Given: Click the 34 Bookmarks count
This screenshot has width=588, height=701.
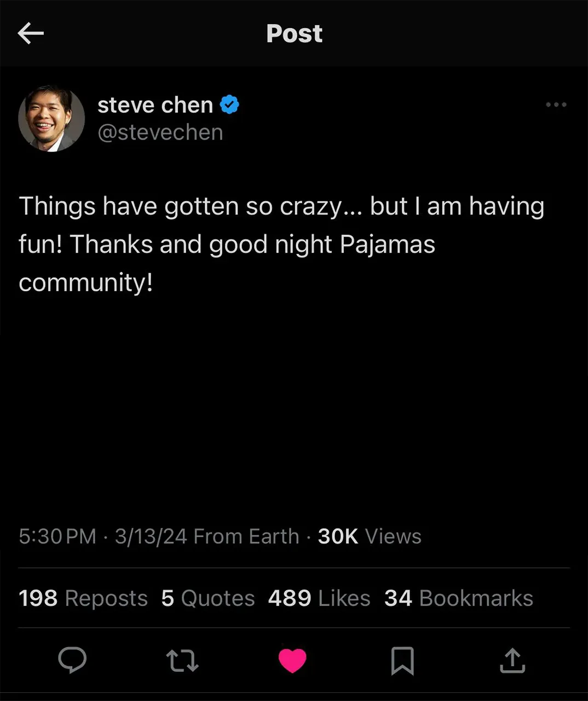Looking at the screenshot, I should point(459,598).
